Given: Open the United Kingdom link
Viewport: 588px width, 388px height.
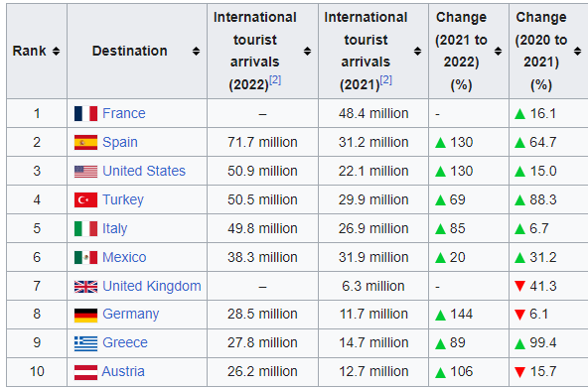Looking at the screenshot, I should 152,286.
